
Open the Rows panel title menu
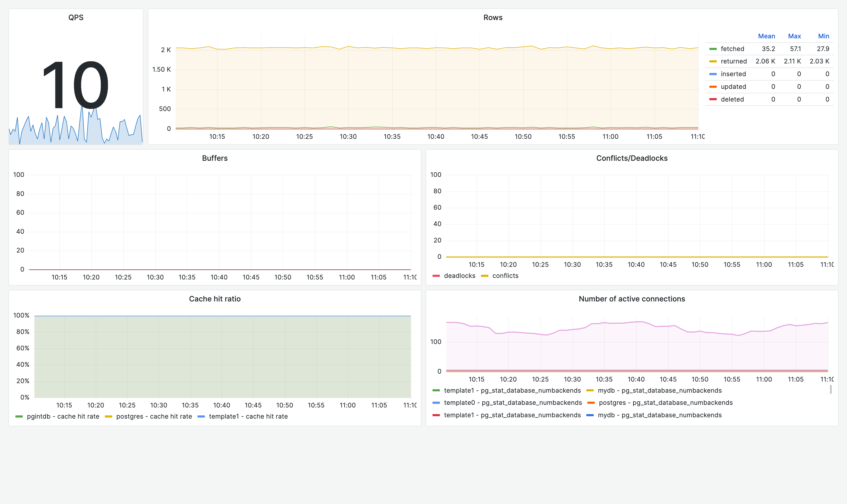point(493,17)
